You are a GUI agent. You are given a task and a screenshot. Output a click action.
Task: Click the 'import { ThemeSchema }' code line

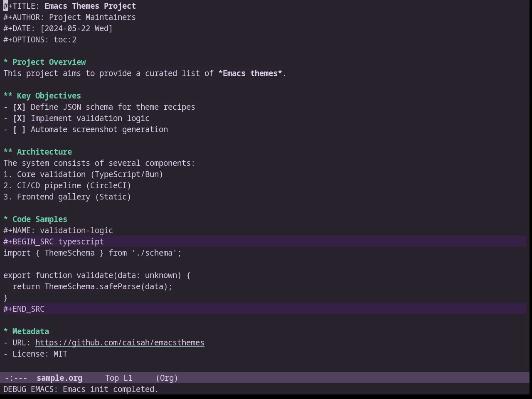[92, 253]
